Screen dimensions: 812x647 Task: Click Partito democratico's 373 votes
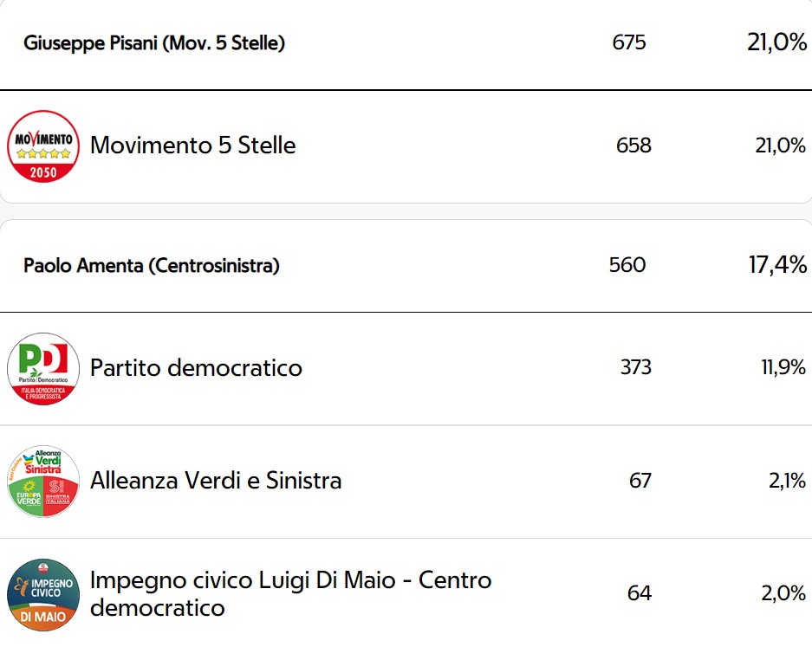pyautogui.click(x=636, y=367)
